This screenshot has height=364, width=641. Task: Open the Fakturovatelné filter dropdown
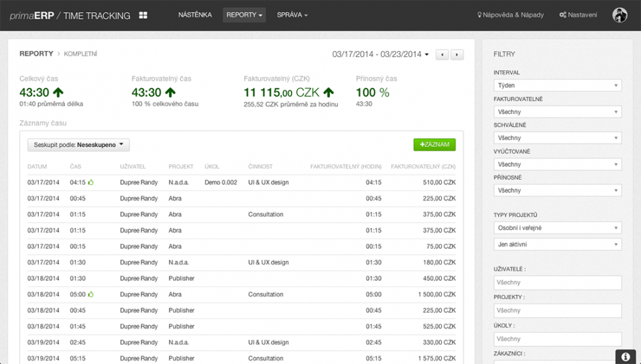pyautogui.click(x=557, y=112)
